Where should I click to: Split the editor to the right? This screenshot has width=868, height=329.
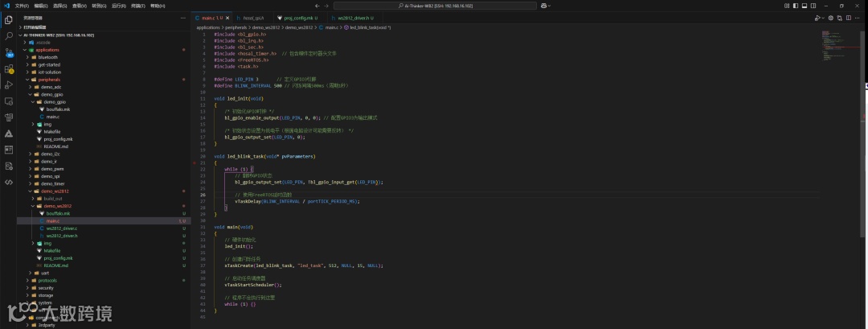pyautogui.click(x=848, y=18)
